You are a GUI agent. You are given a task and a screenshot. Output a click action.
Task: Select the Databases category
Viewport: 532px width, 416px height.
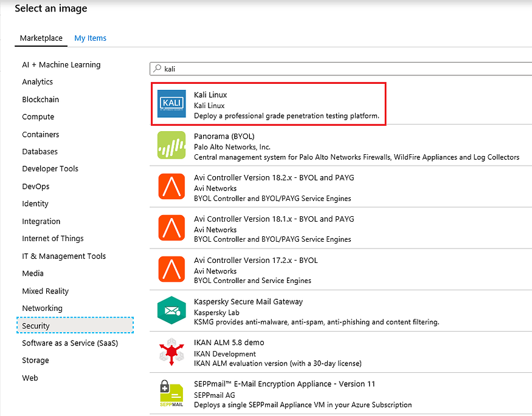coord(40,151)
